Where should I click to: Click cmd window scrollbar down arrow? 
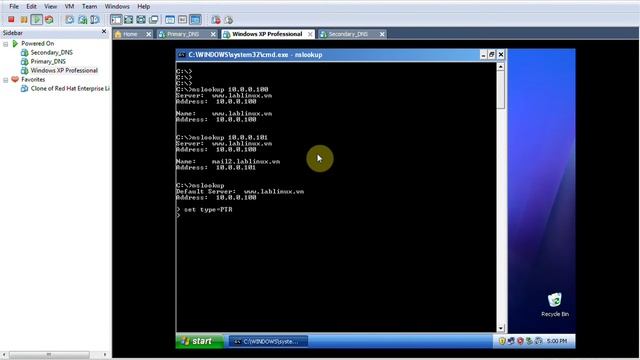(x=501, y=328)
